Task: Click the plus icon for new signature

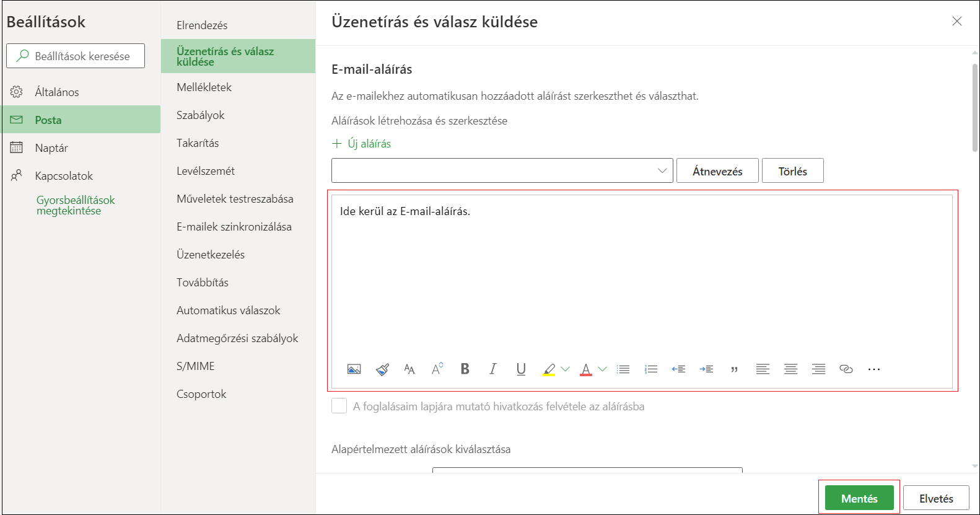Action: [x=337, y=143]
